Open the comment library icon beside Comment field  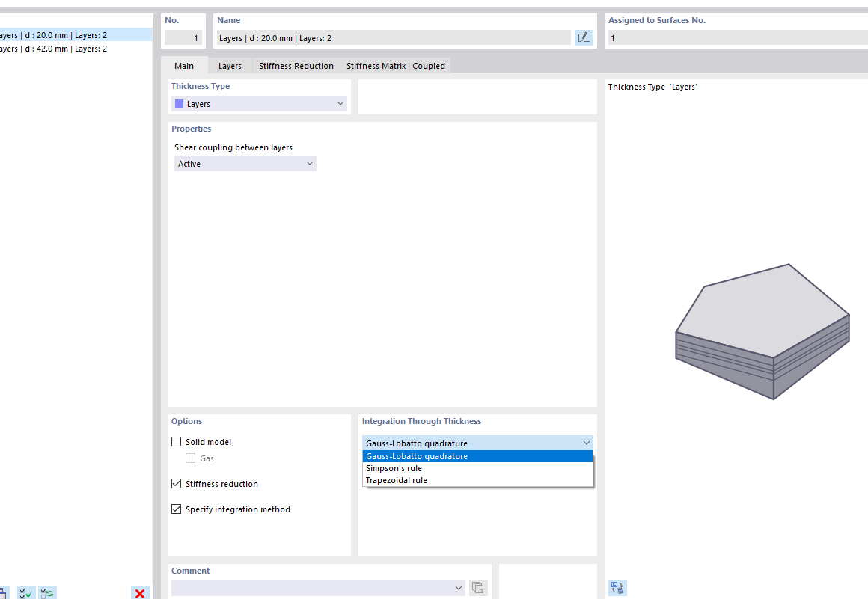coord(478,587)
